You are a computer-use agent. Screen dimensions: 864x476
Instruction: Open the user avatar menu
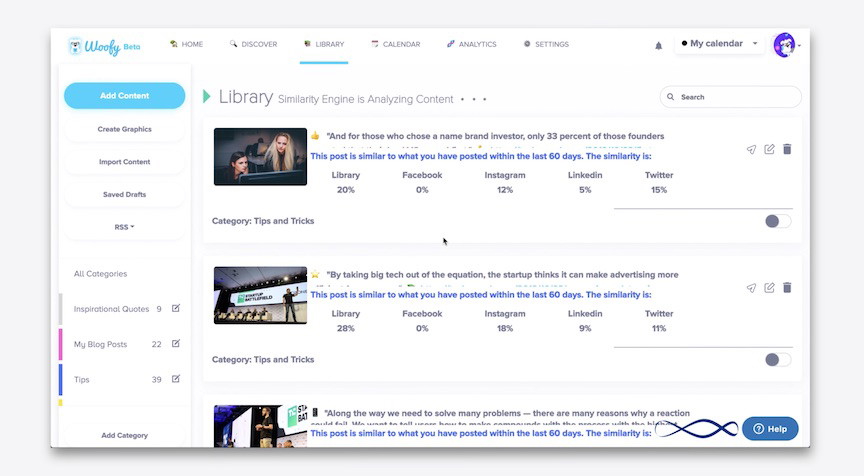coord(784,45)
